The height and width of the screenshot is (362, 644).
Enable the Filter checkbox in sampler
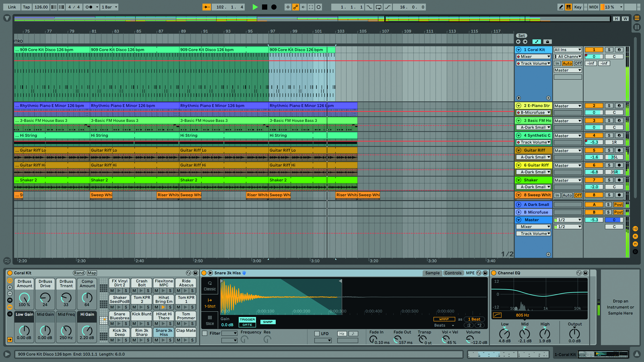pos(205,333)
